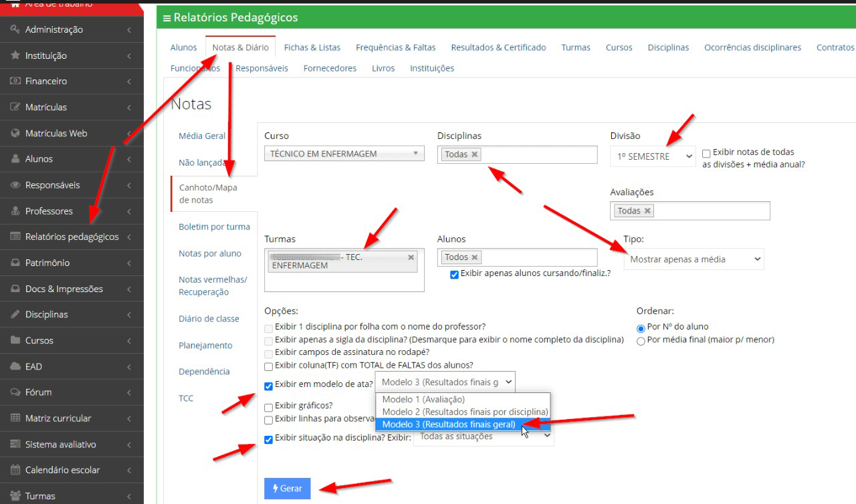Click the cloud icon beside EAD
Image resolution: width=856 pixels, height=504 pixels.
(15, 366)
